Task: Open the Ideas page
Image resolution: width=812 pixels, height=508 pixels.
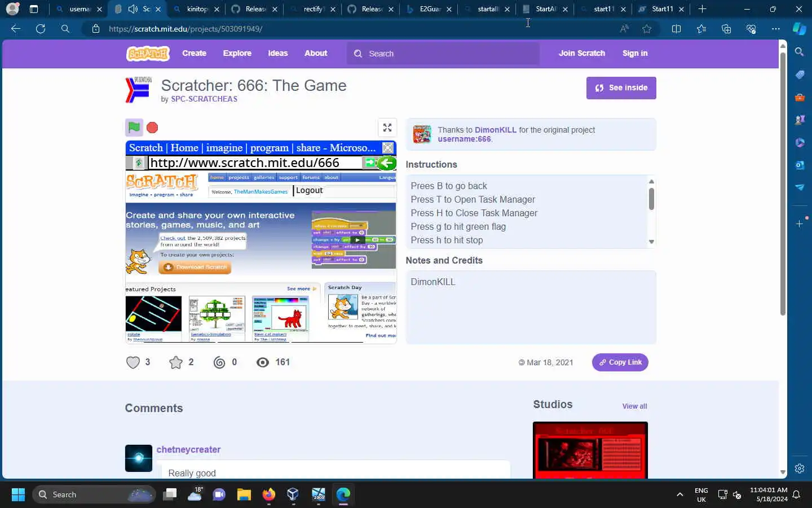Action: click(x=277, y=53)
